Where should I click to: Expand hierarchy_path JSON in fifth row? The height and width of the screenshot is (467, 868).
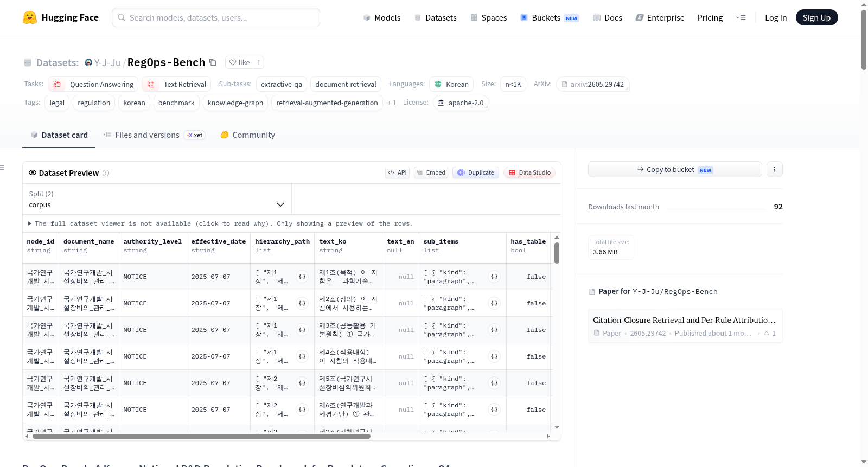pyautogui.click(x=302, y=383)
